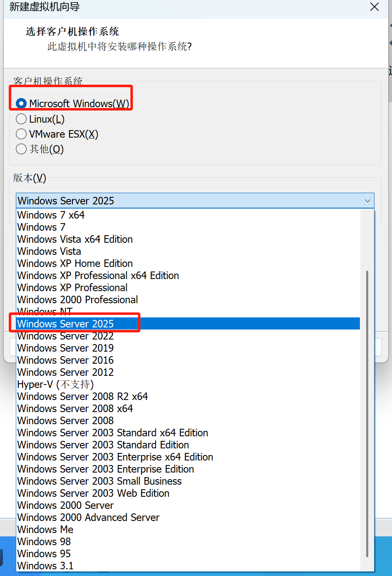Pick Windows Server 2003 Standard Edition

tap(188, 445)
